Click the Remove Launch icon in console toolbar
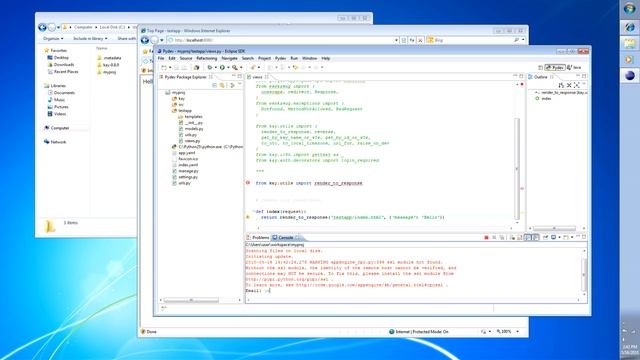Screen dimensions: 640x360 (494, 238)
